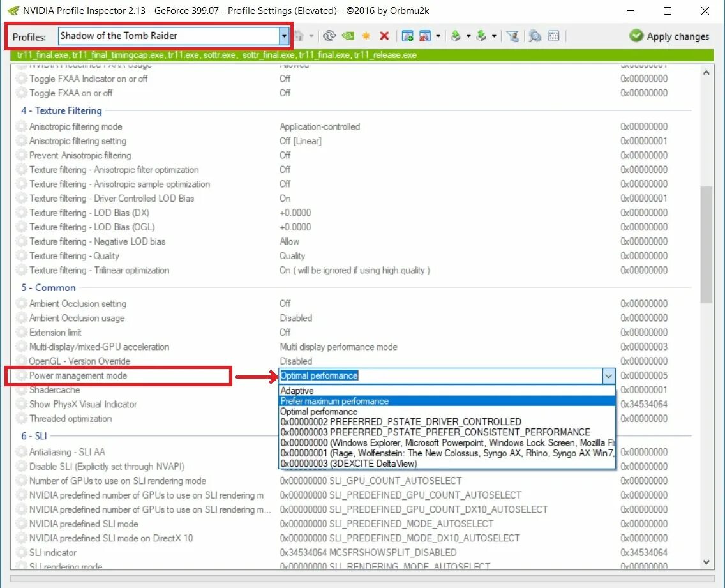The height and width of the screenshot is (588, 725).
Task: Import profiles with the green down-arrow icon
Action: click(x=481, y=36)
